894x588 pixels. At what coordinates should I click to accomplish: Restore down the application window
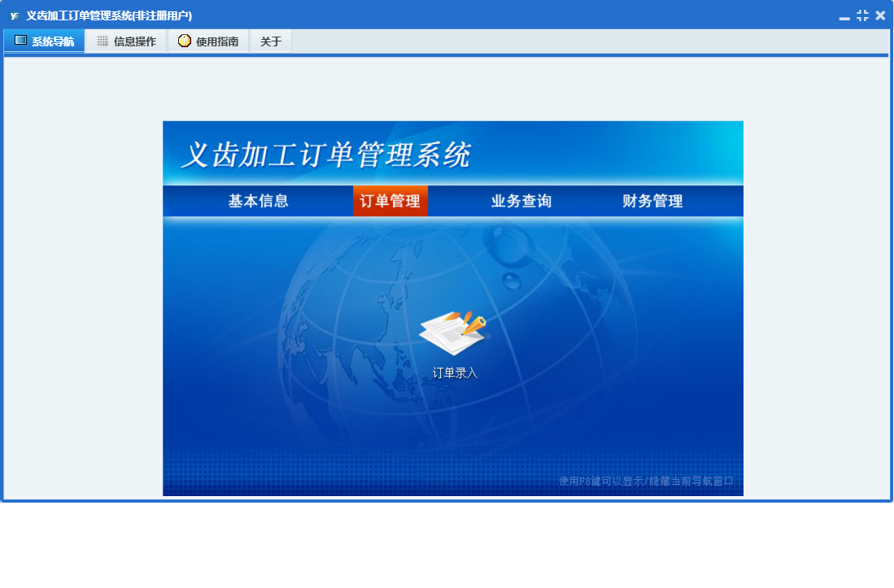coord(862,15)
